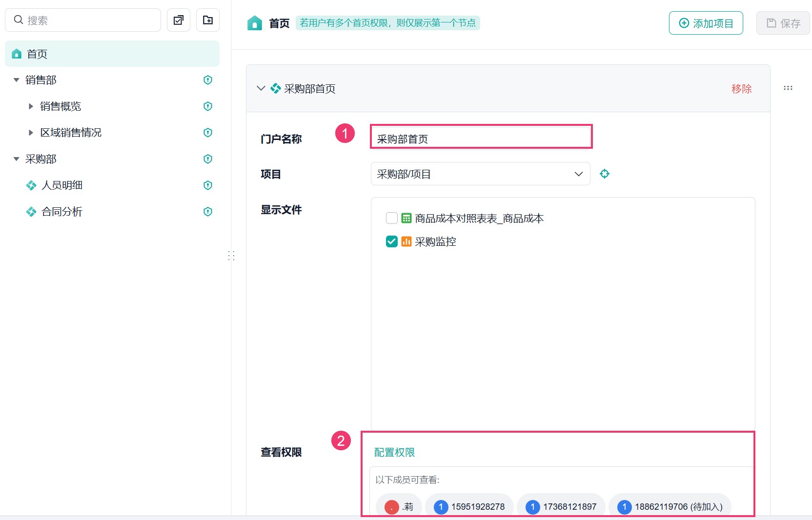The width and height of the screenshot is (812, 520).
Task: Click the hint text 若用户有多个首页权限，则仅展示第一个节点
Action: (388, 23)
